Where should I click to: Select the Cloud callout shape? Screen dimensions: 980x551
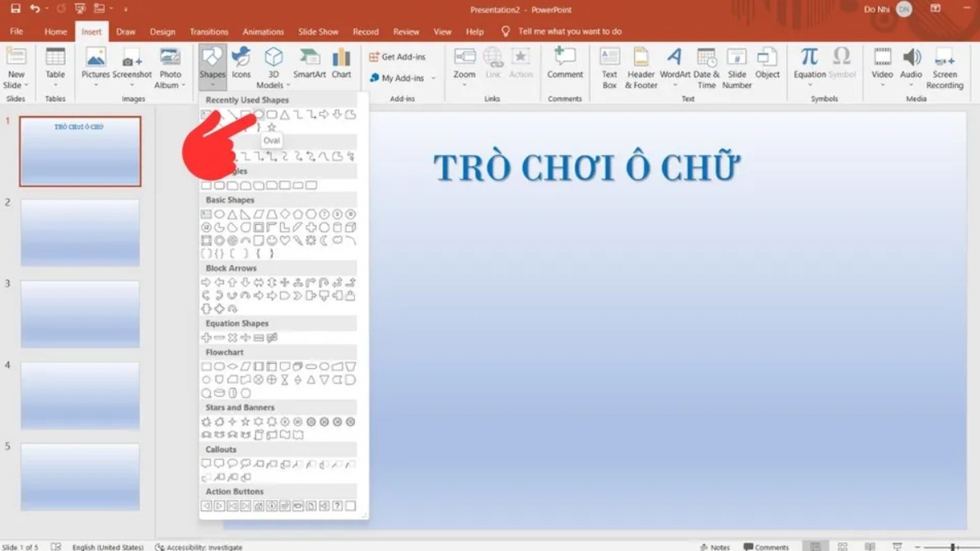click(x=245, y=464)
